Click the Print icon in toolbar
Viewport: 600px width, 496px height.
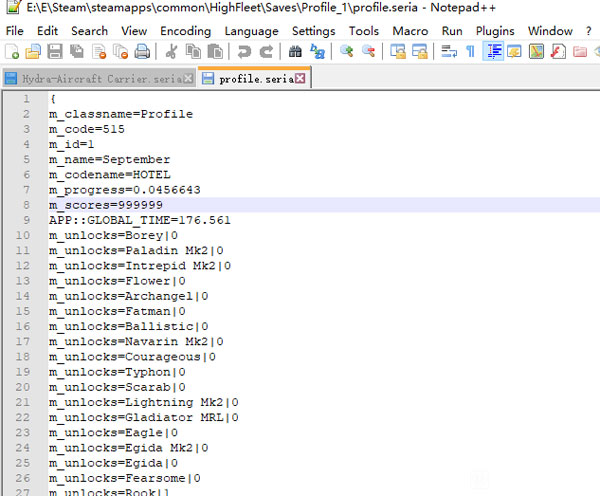pos(142,51)
